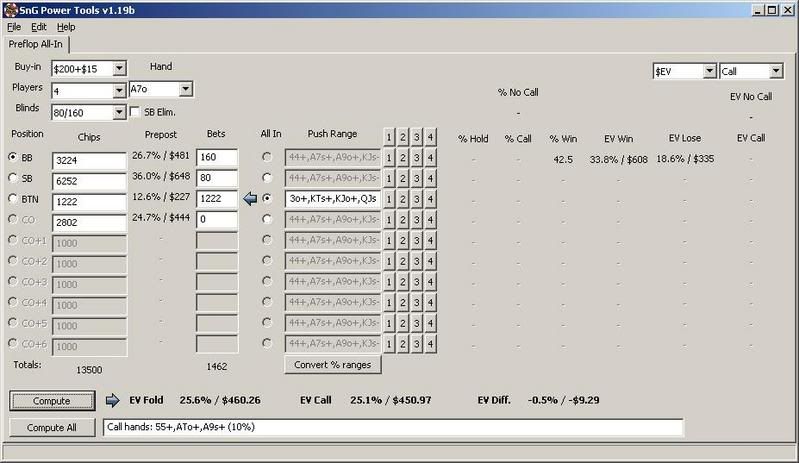Click the EV Call value 25.1% / $450.97
The width and height of the screenshot is (799, 463).
[390, 400]
